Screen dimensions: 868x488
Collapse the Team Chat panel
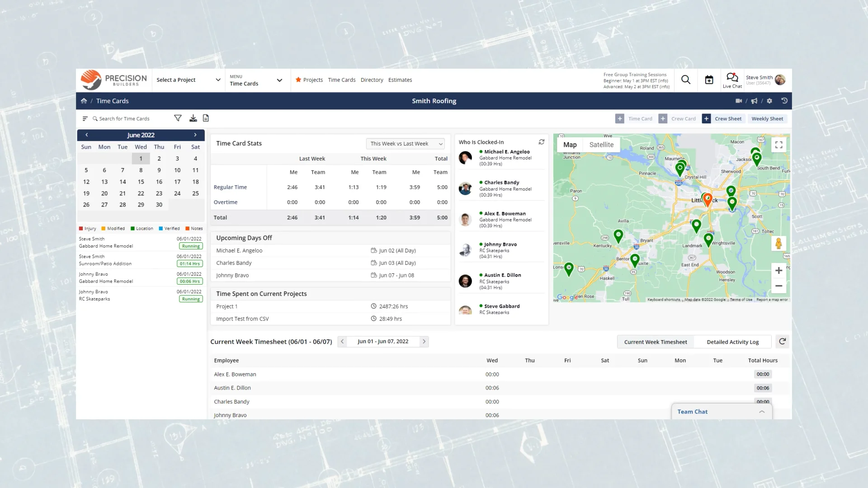[762, 412]
